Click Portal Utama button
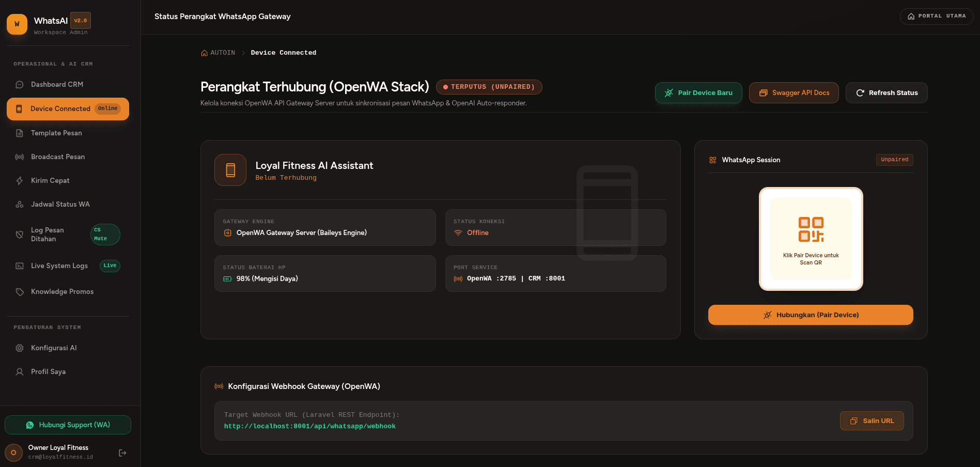The image size is (980, 467). click(937, 17)
